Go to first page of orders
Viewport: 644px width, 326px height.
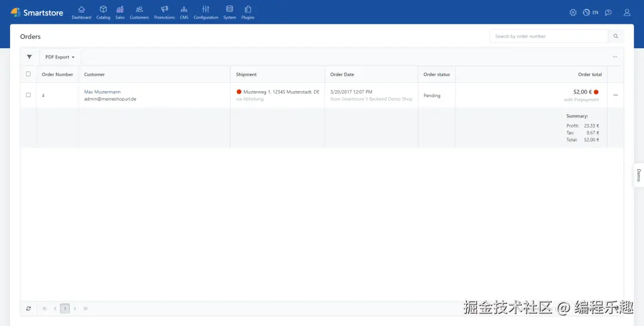pyautogui.click(x=45, y=308)
